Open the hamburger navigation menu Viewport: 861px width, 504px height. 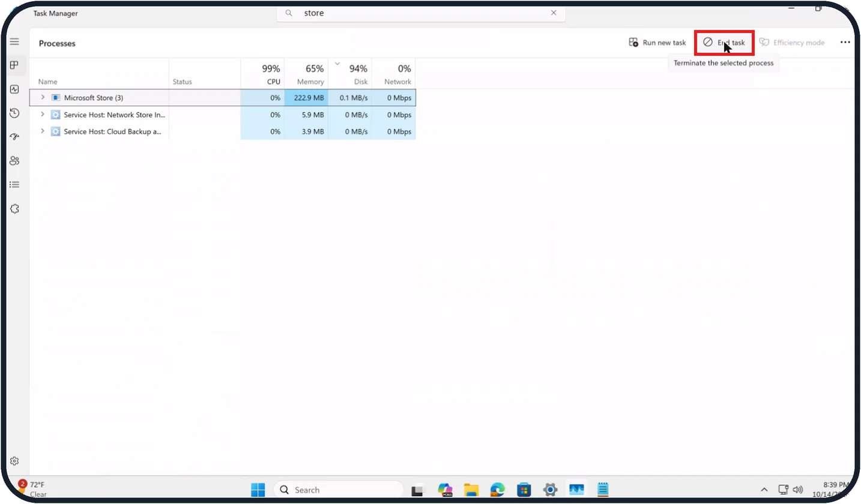tap(14, 42)
